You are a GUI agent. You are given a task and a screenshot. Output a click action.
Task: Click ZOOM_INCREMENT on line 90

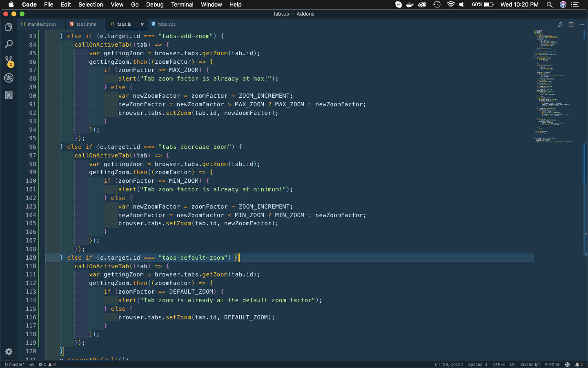264,96
